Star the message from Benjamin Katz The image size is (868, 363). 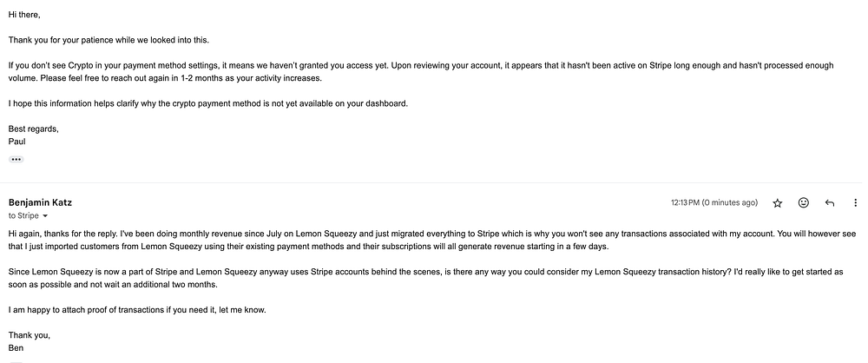point(777,202)
